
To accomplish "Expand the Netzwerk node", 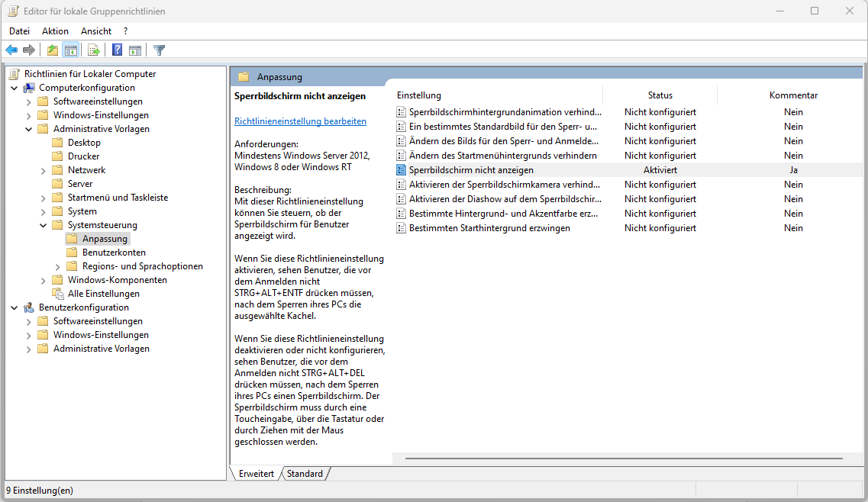I will coord(44,170).
